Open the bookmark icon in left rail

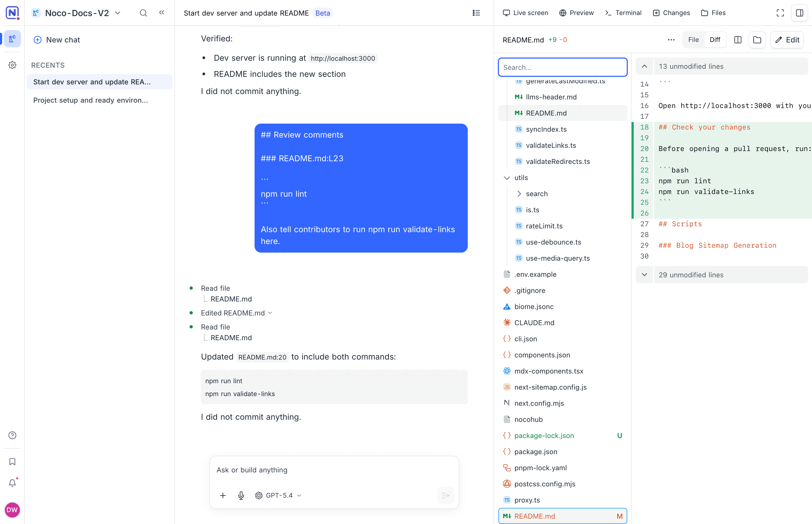tap(12, 461)
